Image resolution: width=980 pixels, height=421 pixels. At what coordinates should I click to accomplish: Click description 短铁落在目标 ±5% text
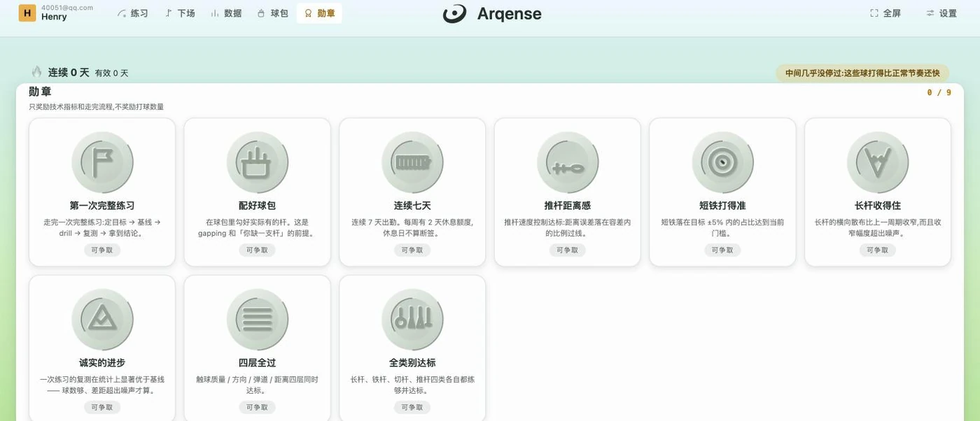click(x=722, y=227)
